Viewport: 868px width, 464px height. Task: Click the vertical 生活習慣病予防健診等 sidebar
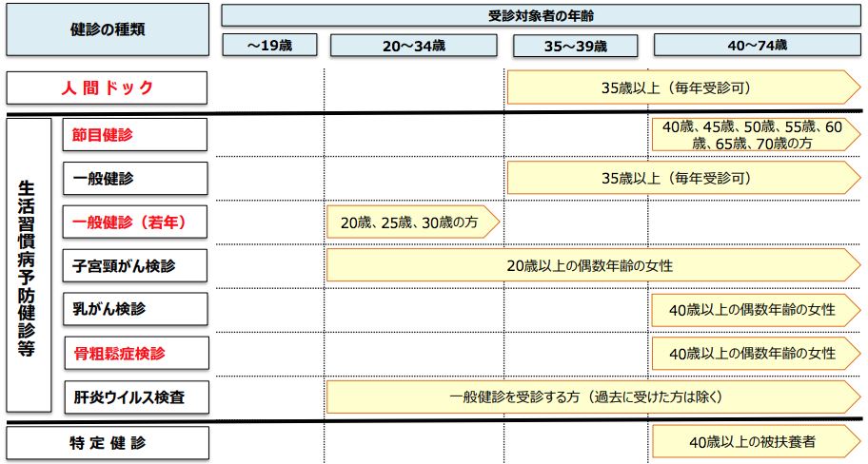(x=27, y=264)
